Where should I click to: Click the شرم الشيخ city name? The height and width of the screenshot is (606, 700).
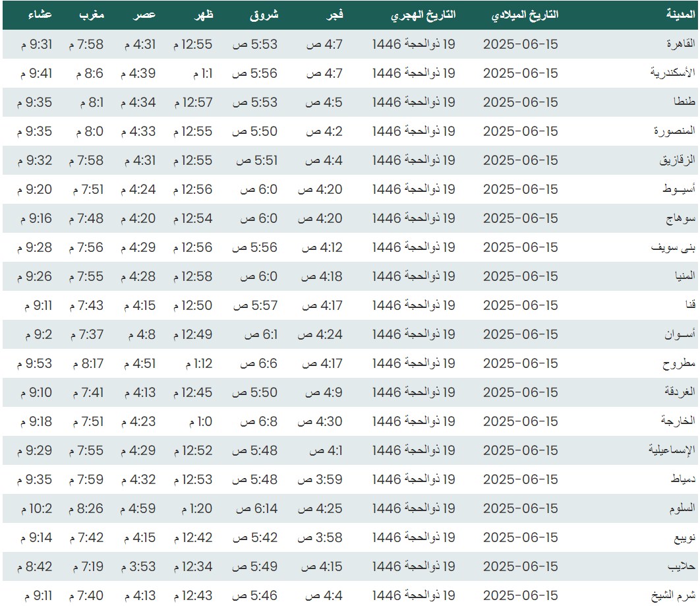pyautogui.click(x=673, y=595)
